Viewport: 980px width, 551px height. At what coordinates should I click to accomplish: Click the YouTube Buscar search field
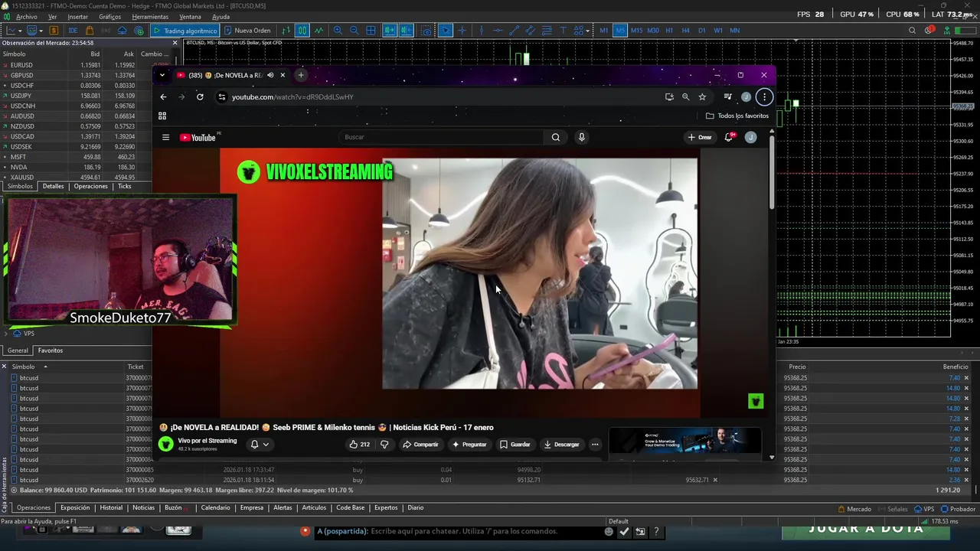442,137
